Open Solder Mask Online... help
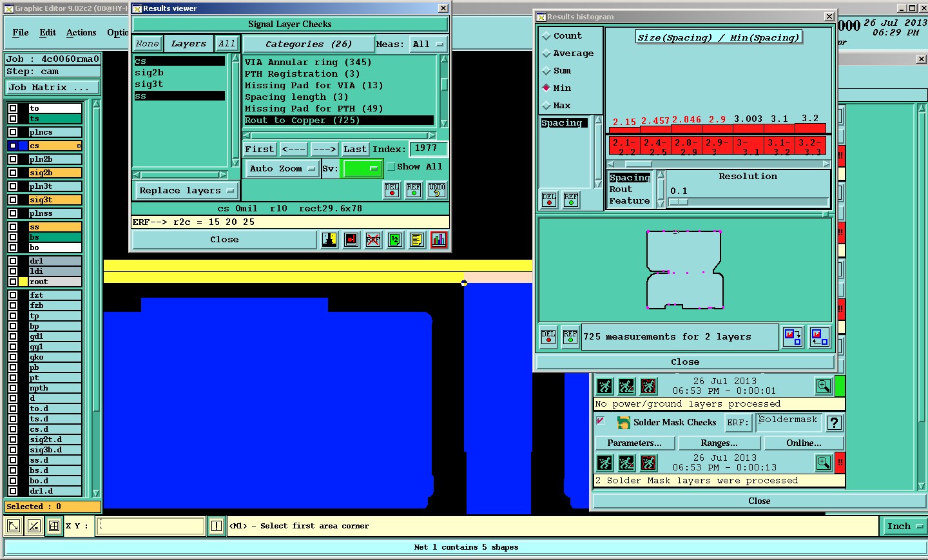 click(804, 443)
